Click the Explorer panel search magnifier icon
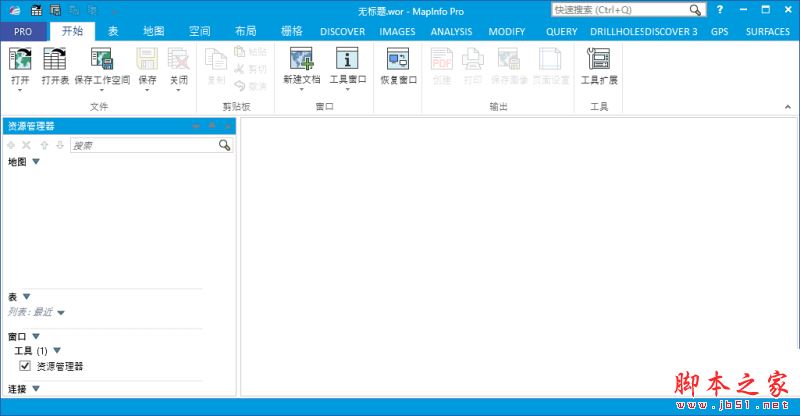The height and width of the screenshot is (416, 800). 224,145
